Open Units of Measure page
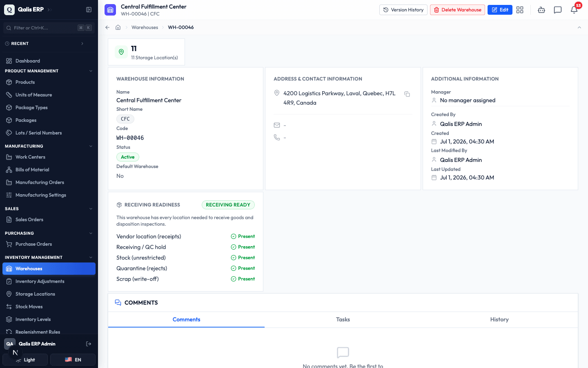Image resolution: width=588 pixels, height=368 pixels. coord(49,95)
